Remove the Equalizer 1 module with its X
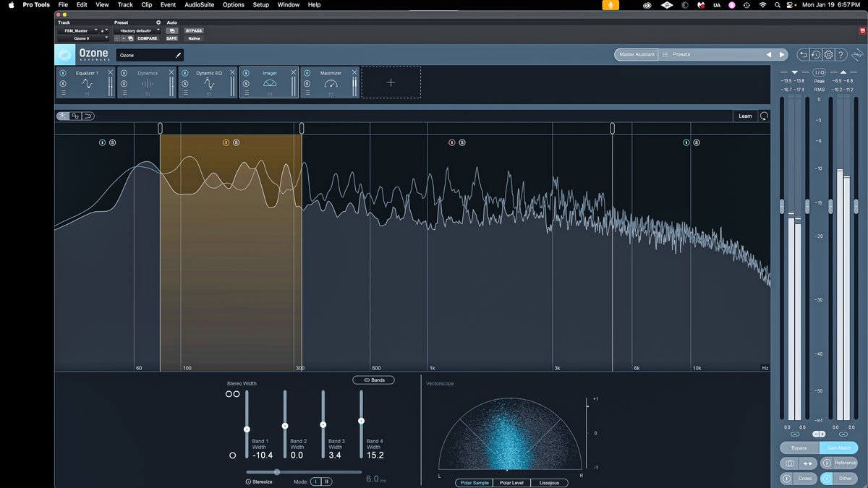This screenshot has width=868, height=488. click(x=111, y=73)
